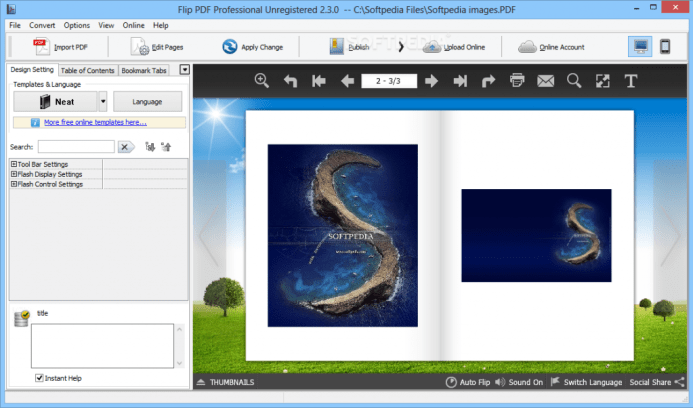Screen dimensions: 693x408
Task: Open the Convert menu
Action: click(42, 24)
